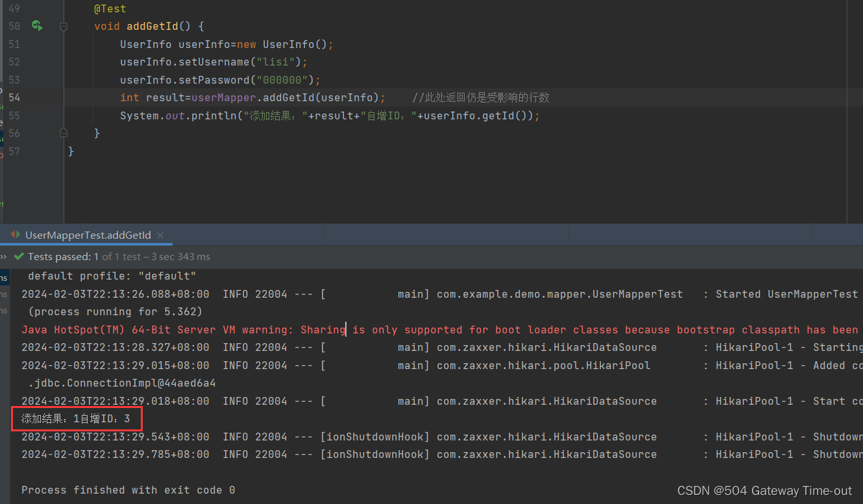Click the console log line timestamped 22:13:29.543

442,437
